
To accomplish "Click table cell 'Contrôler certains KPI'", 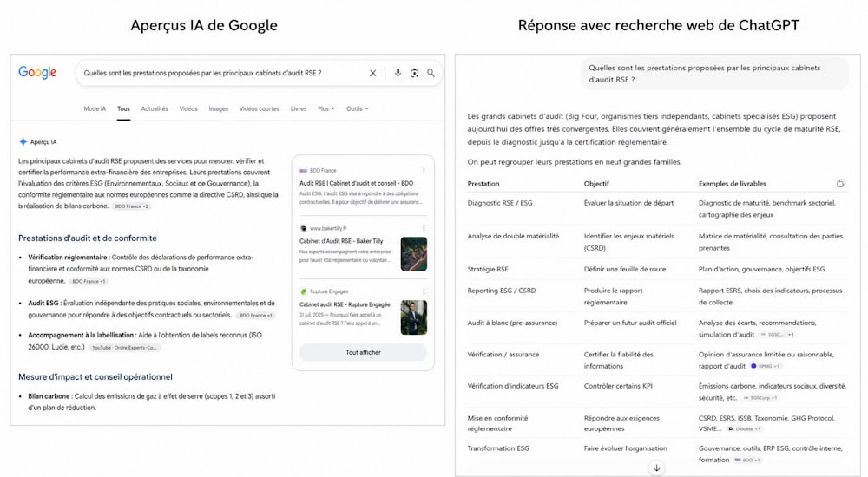I will [618, 386].
